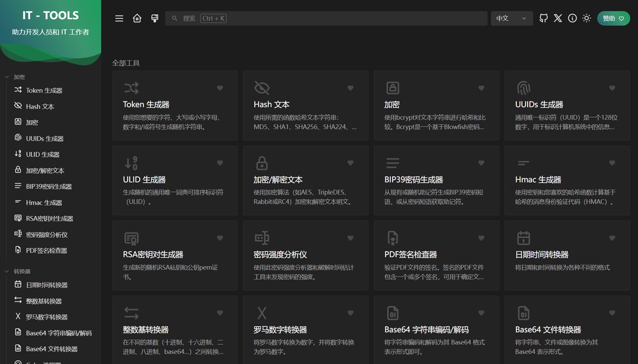Favorite the Hmac 生成器 card heart
638x364 pixels.
[x=612, y=163]
